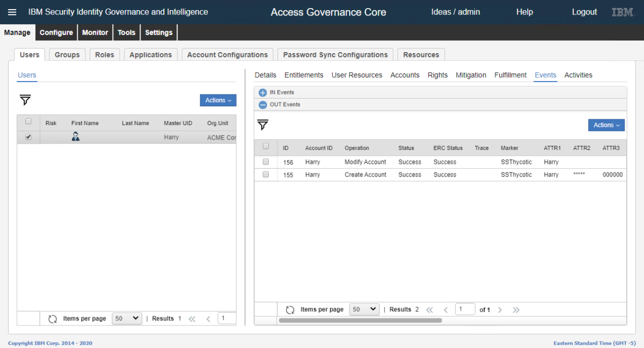This screenshot has height=348, width=644.
Task: Click the Logout link
Action: [x=584, y=12]
